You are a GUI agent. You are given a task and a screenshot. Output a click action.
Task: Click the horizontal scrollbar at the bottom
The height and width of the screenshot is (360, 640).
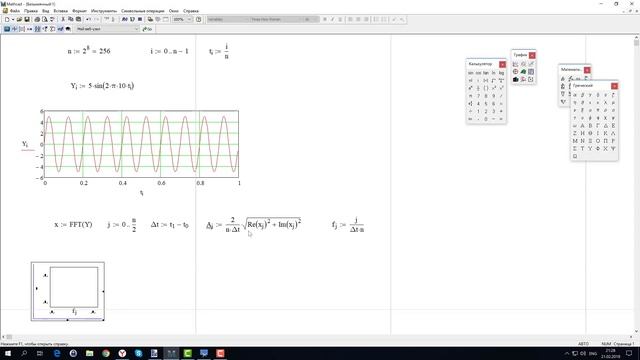click(318, 337)
